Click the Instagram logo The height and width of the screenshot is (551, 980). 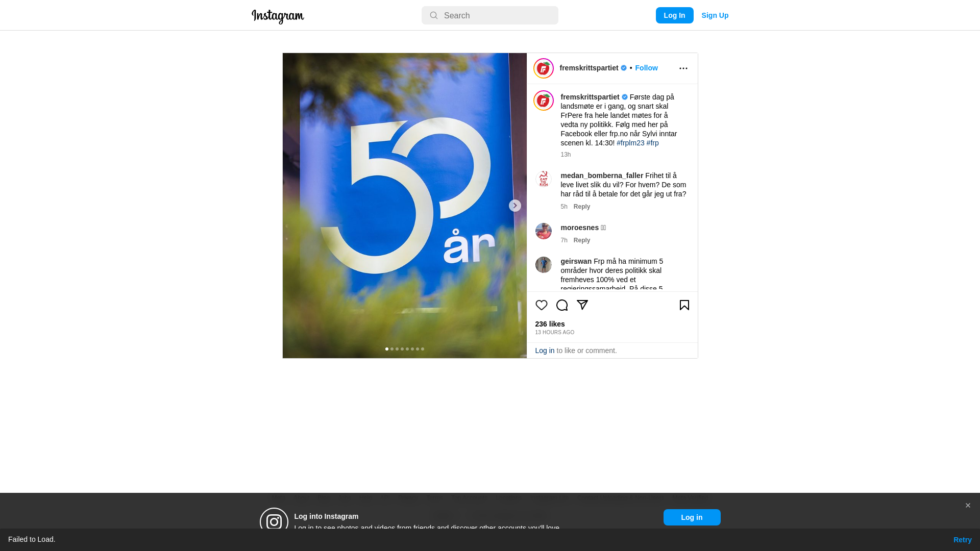pos(278,16)
